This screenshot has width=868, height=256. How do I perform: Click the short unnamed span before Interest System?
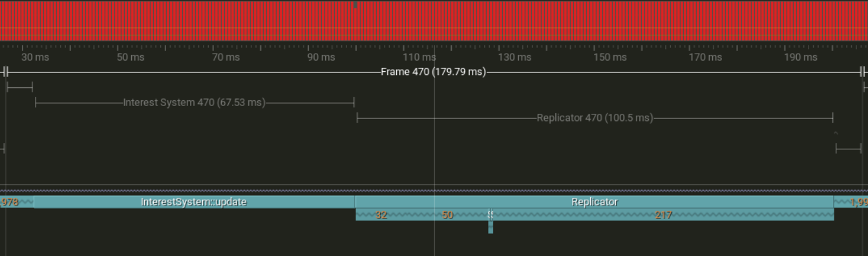pyautogui.click(x=19, y=87)
